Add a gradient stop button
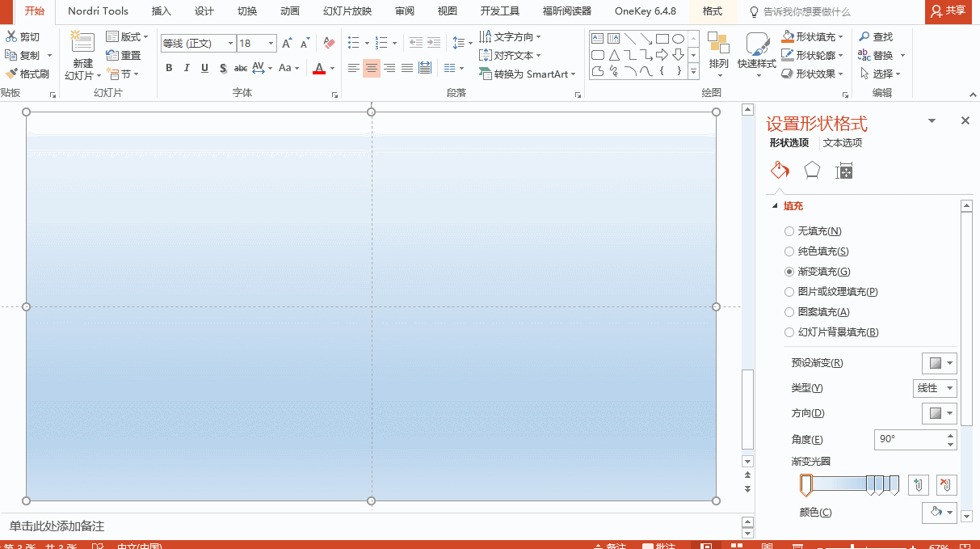 click(x=918, y=485)
